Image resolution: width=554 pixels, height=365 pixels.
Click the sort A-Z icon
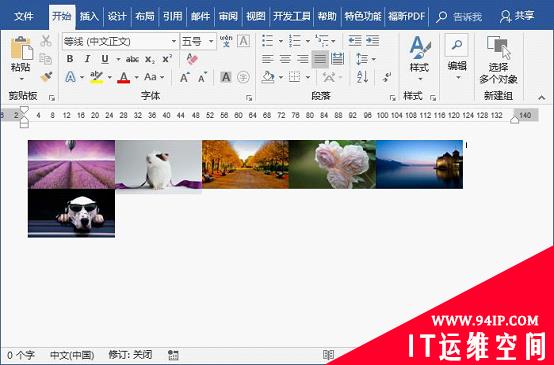point(363,77)
